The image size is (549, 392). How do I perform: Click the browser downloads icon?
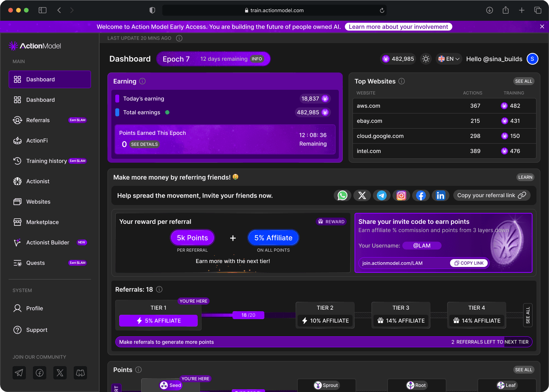[x=489, y=10]
